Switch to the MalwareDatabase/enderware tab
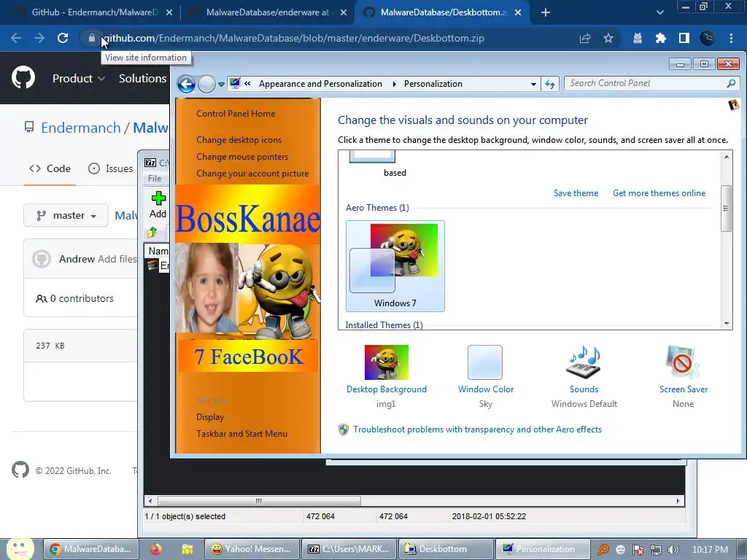 [x=268, y=12]
